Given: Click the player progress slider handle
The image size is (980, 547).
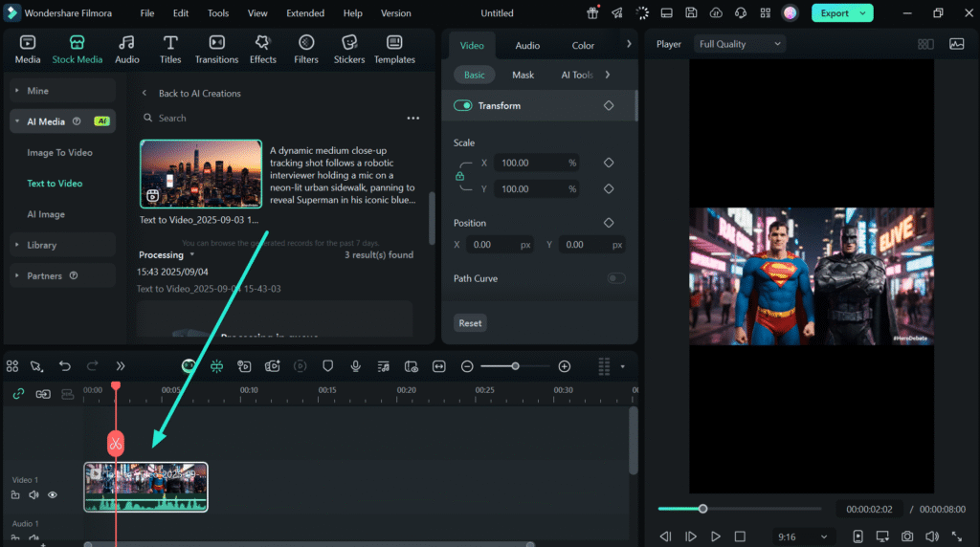Looking at the screenshot, I should (702, 509).
